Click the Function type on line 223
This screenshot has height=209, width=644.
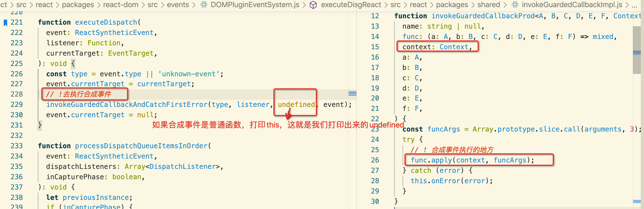tap(104, 43)
